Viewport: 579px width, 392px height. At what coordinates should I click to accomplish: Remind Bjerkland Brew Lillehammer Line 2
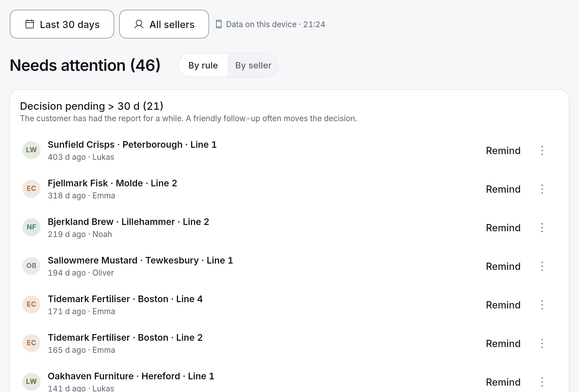point(503,228)
